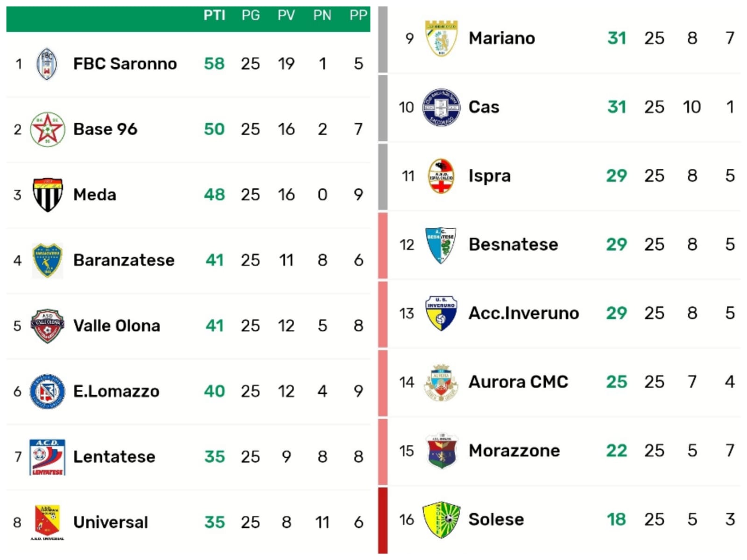Click the Base 96 red star logo
Image resolution: width=747 pixels, height=560 pixels.
[47, 129]
